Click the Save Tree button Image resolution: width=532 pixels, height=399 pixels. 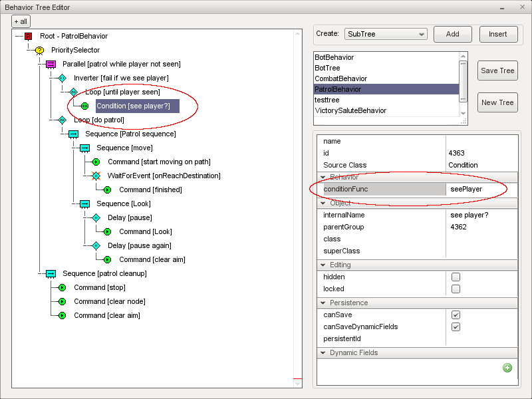coord(497,71)
